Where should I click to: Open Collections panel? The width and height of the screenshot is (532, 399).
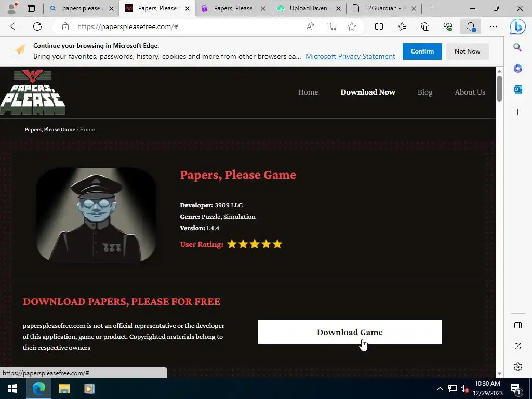click(x=425, y=26)
